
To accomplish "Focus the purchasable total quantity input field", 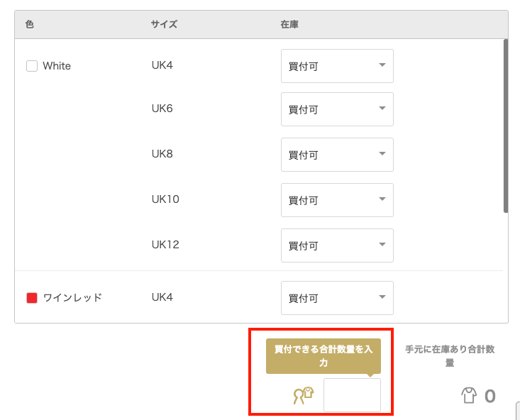I will (x=352, y=394).
